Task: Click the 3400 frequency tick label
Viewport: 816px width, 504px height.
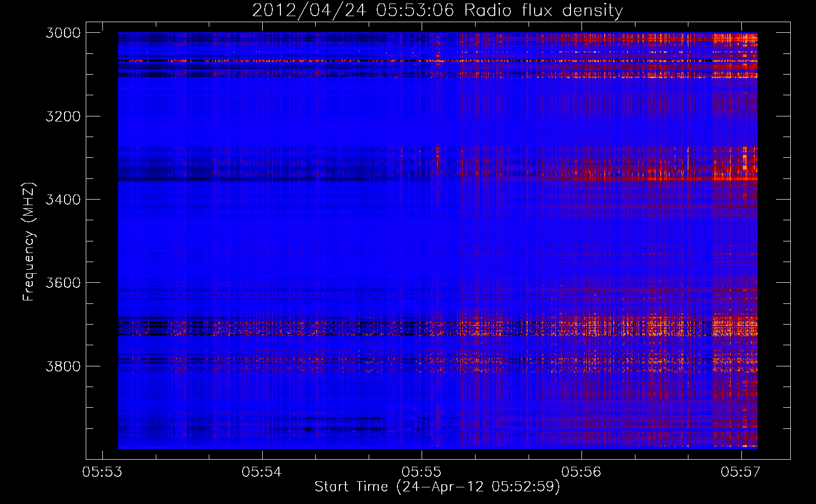Action: tap(63, 200)
